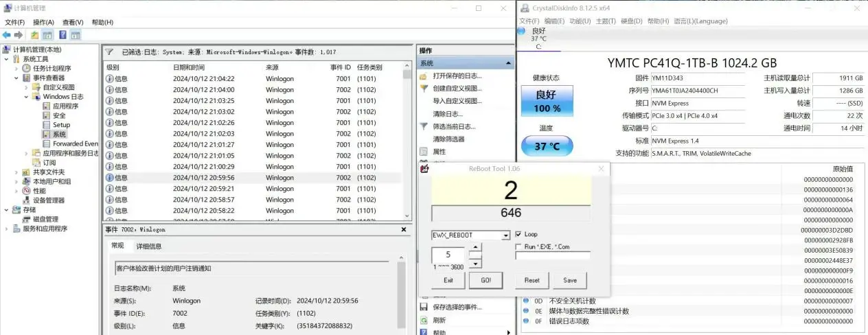Image resolution: width=868 pixels, height=335 pixels.
Task: Click the Up one level toolbar icon
Action: 35,35
